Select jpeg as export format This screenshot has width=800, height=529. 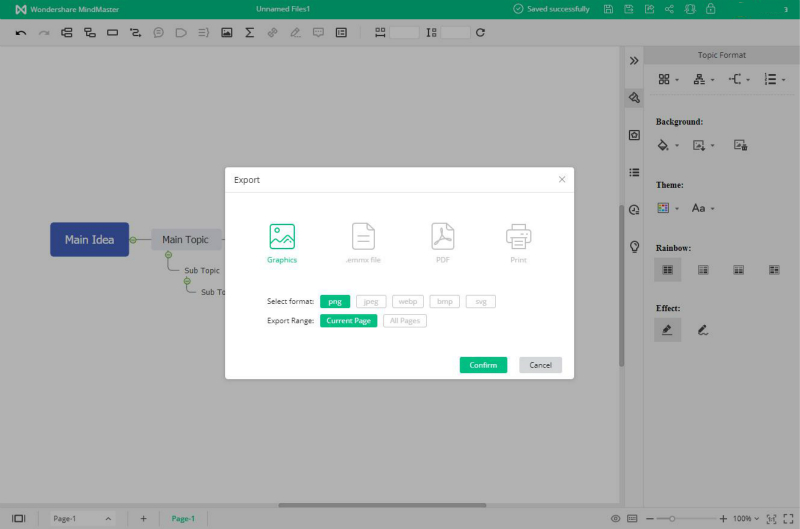point(371,301)
